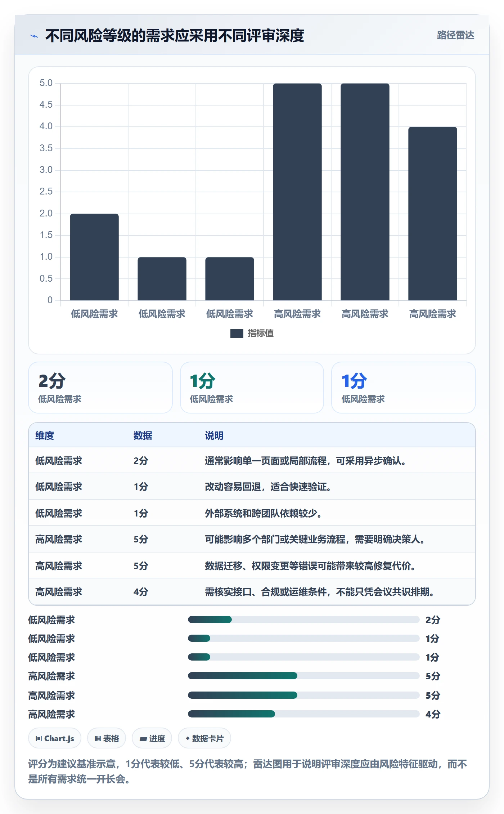Click the 2.5 y-axis label
The image size is (504, 814).
pos(46,192)
